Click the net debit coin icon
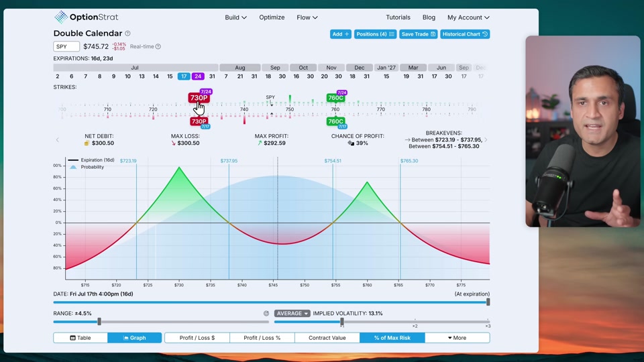The image size is (644, 362). point(87,143)
